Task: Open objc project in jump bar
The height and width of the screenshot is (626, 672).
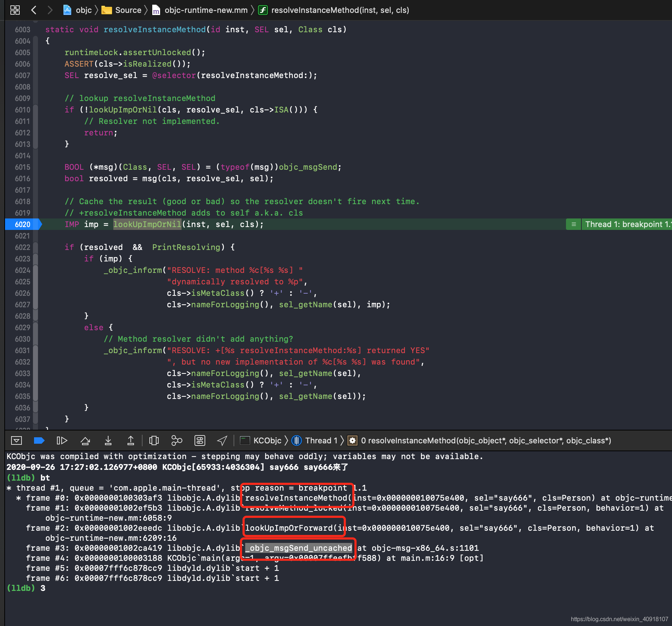Action: [78, 10]
